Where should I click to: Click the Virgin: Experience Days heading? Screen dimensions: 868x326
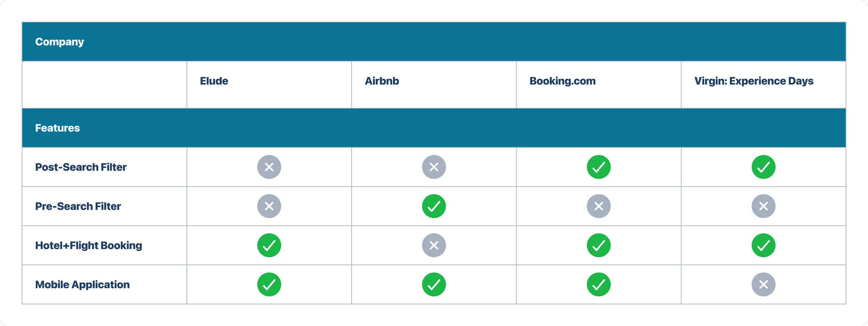[x=754, y=81]
